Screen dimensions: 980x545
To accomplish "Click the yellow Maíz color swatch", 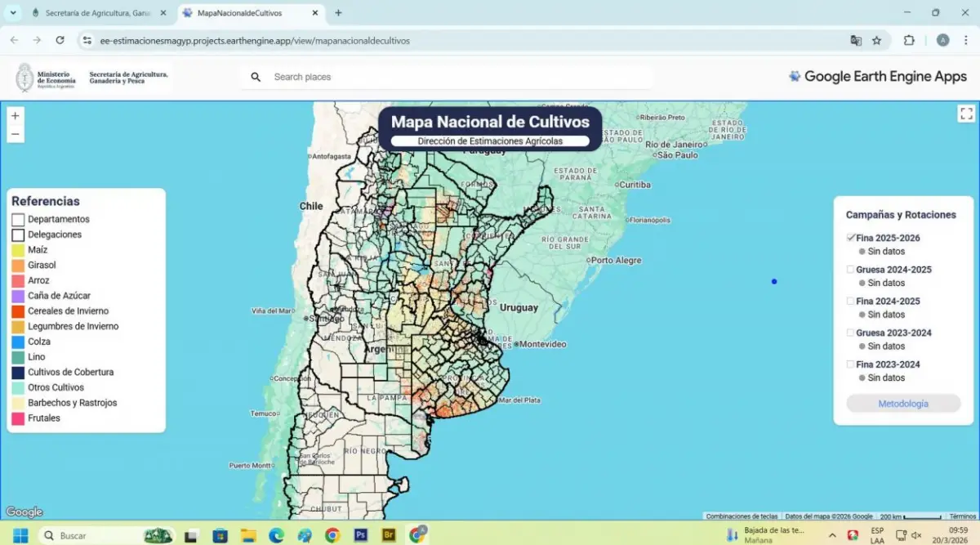I will [17, 249].
